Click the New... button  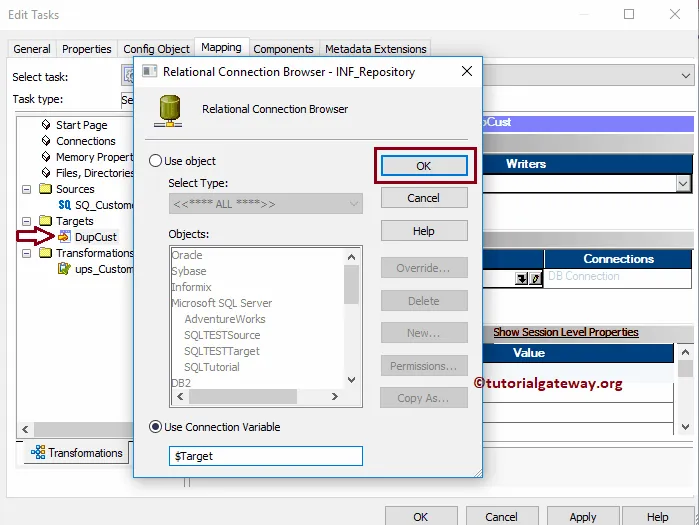424,333
